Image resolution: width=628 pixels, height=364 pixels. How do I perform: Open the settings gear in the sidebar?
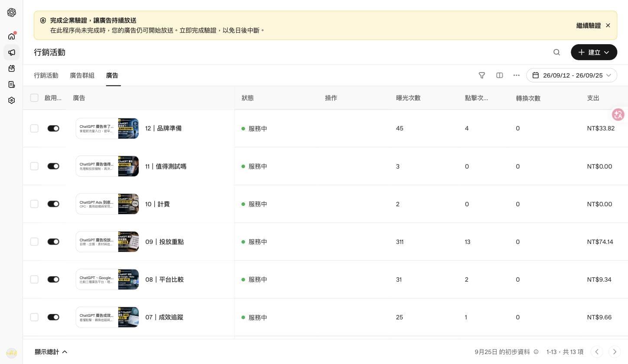[12, 100]
